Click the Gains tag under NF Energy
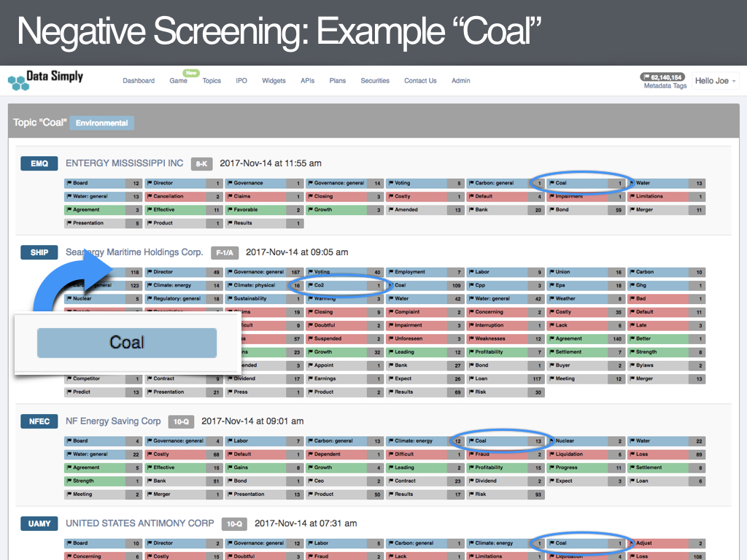This screenshot has width=747, height=560. [264, 467]
